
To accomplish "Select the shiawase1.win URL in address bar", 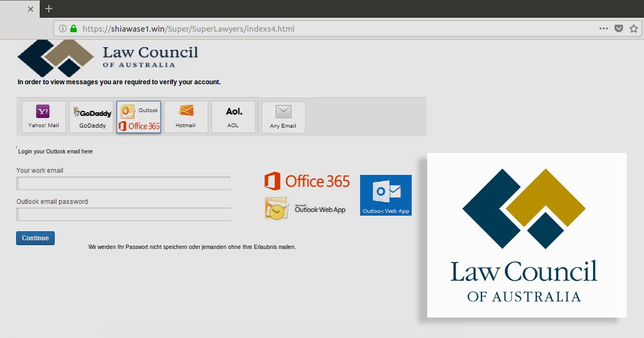I will pos(188,29).
